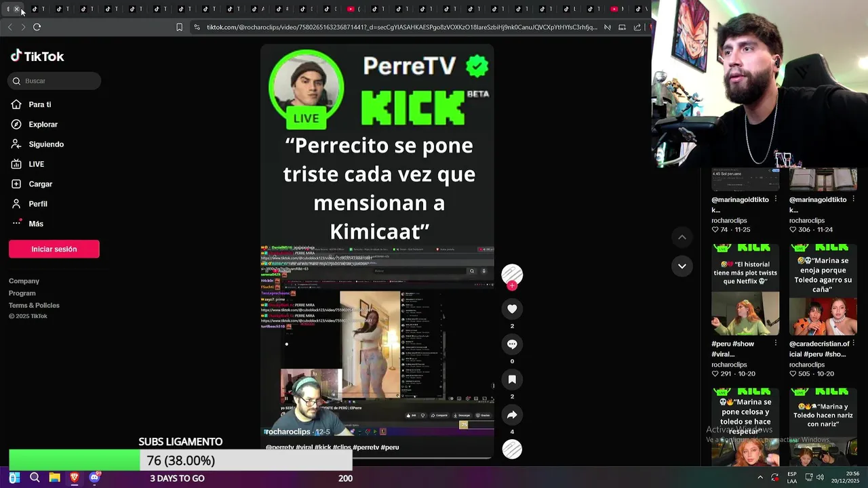Click the #kick hashtag
868x488 pixels.
pyautogui.click(x=323, y=447)
